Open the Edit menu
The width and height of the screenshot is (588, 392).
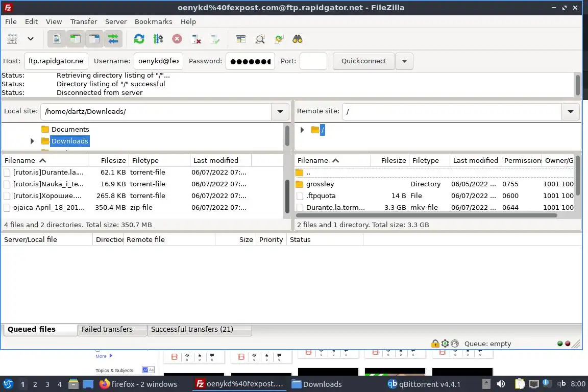[x=31, y=21]
